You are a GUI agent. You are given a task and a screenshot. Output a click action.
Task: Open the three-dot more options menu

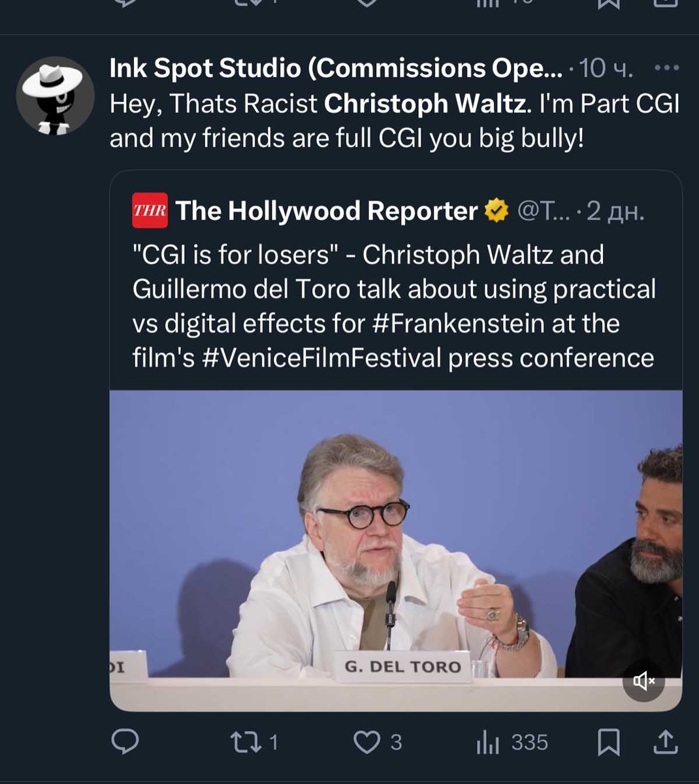pyautogui.click(x=666, y=68)
